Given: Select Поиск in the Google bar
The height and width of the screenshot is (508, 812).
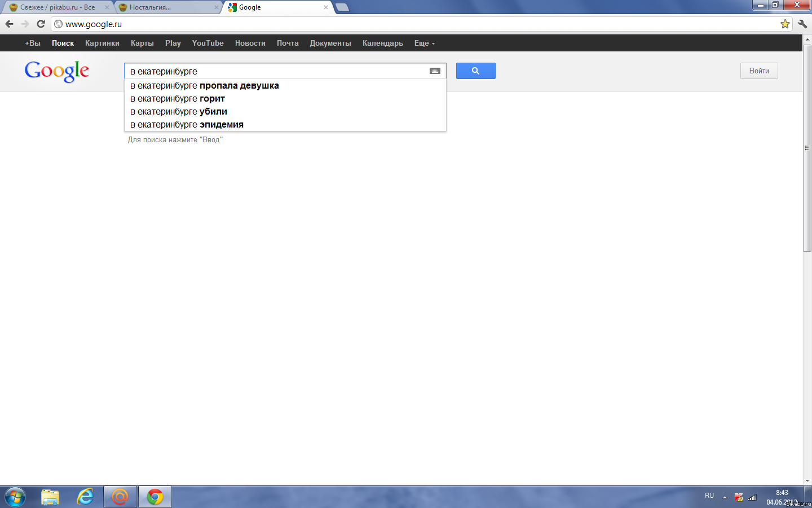Looking at the screenshot, I should click(63, 43).
